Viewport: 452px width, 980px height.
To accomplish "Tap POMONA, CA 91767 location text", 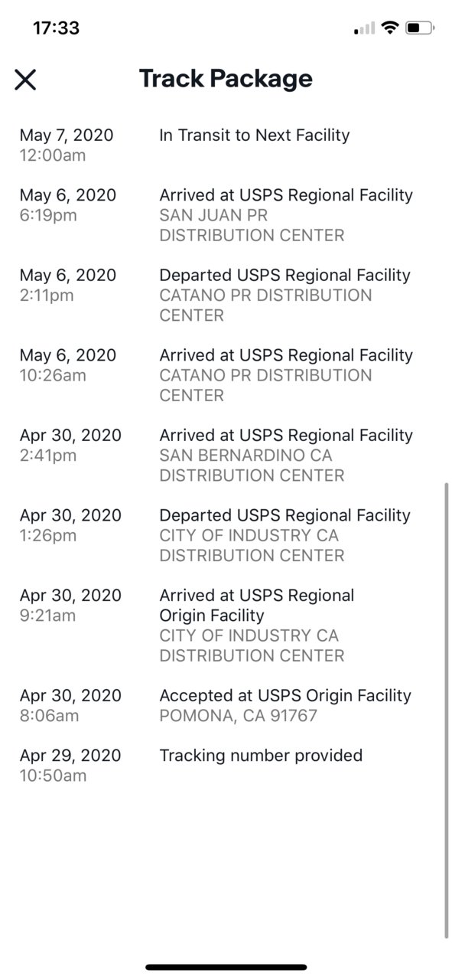I will coord(238,716).
